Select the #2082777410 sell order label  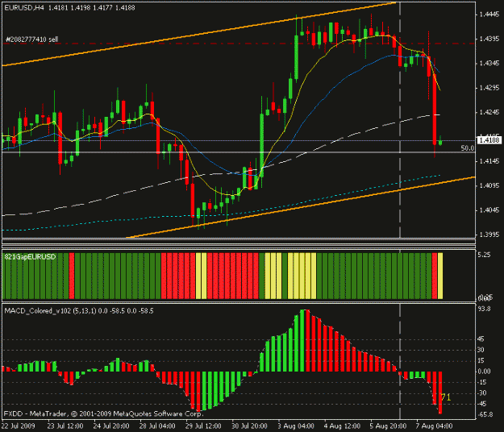(31, 39)
